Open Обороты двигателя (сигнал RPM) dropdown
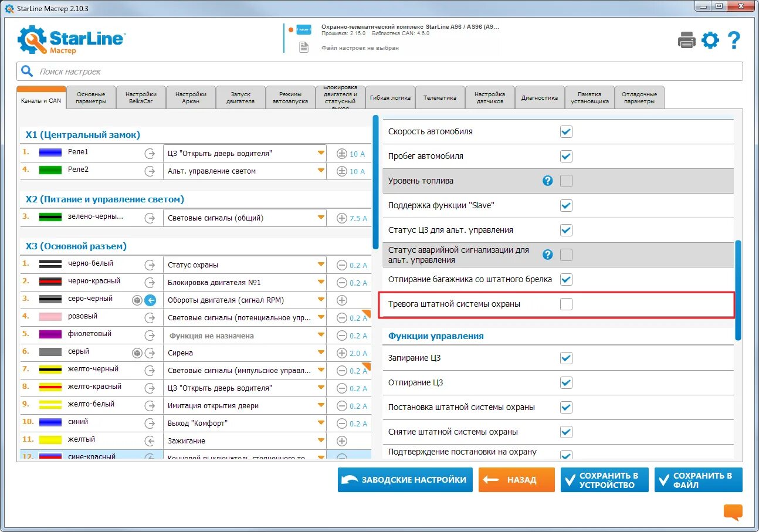This screenshot has width=759, height=532. (x=245, y=300)
